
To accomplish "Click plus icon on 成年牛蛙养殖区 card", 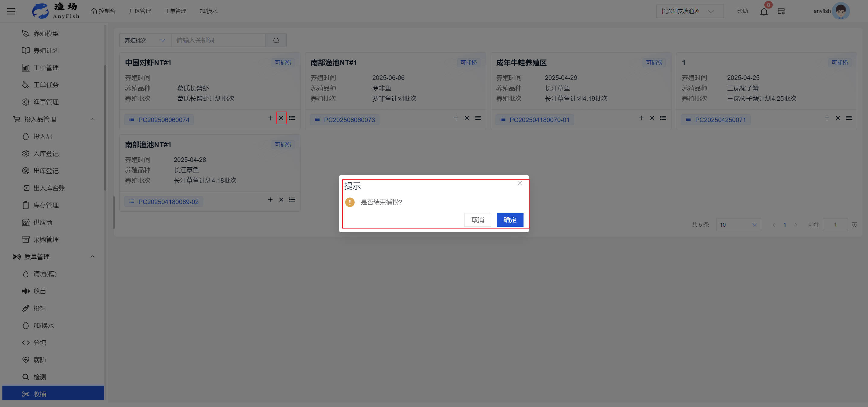I will (641, 118).
